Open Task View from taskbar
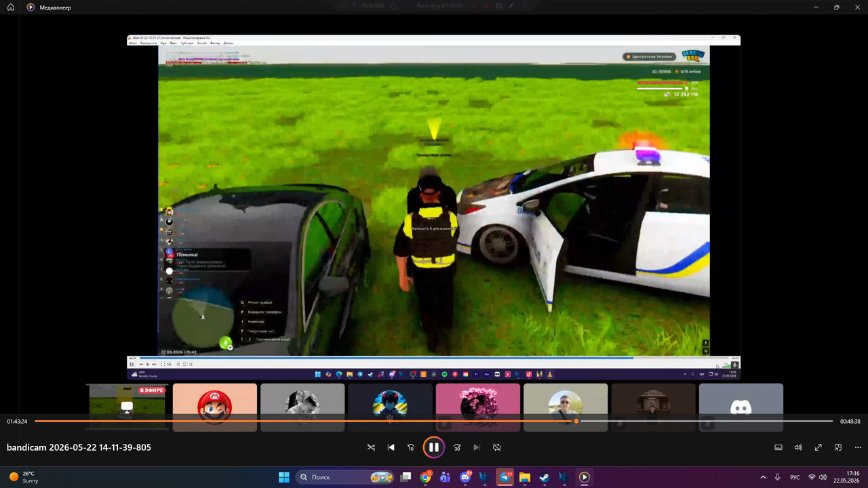868x488 pixels. point(406,477)
